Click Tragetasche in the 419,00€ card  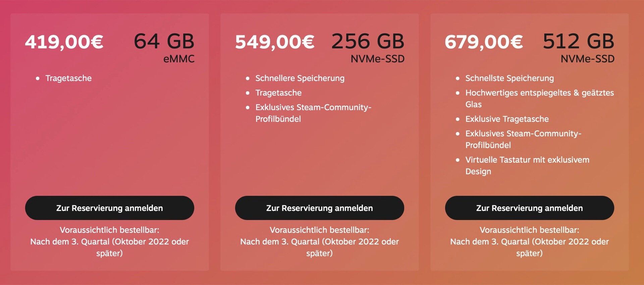[68, 78]
